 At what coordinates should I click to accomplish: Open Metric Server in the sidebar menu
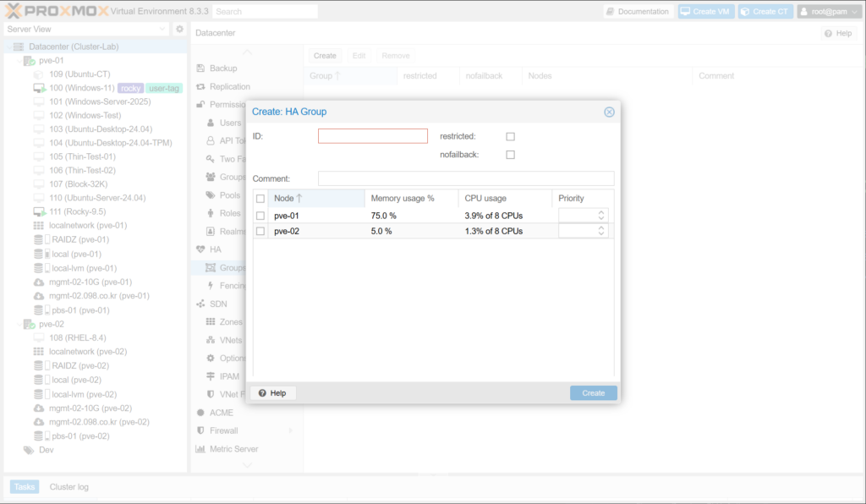(233, 449)
